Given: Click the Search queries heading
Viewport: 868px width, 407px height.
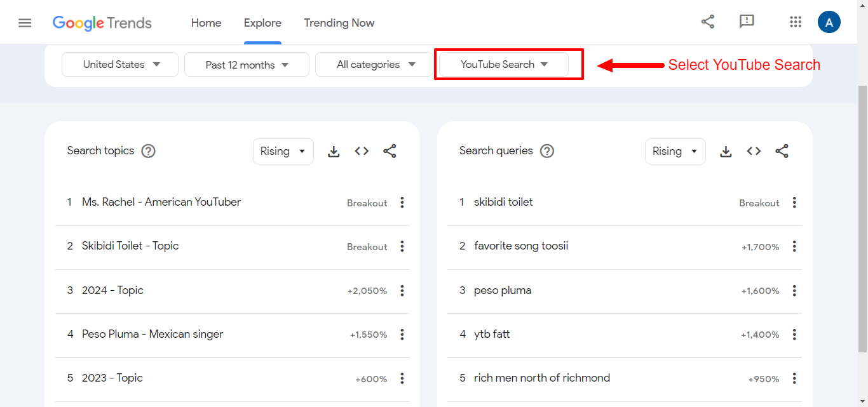Looking at the screenshot, I should [x=496, y=150].
